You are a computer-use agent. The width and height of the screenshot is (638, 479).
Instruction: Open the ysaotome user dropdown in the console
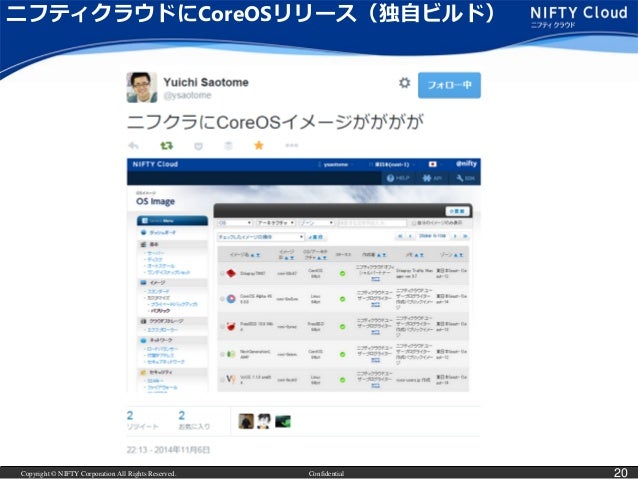click(336, 164)
